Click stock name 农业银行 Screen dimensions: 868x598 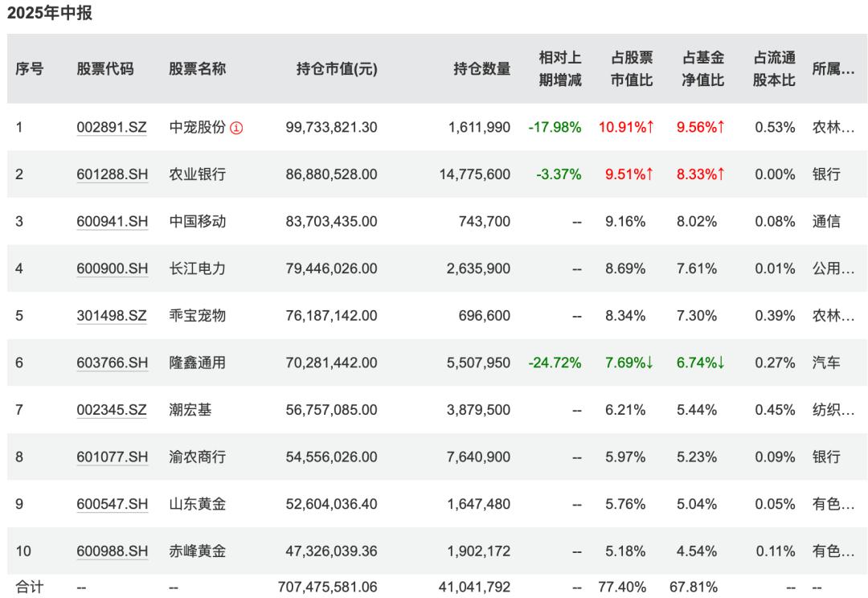[x=198, y=174]
